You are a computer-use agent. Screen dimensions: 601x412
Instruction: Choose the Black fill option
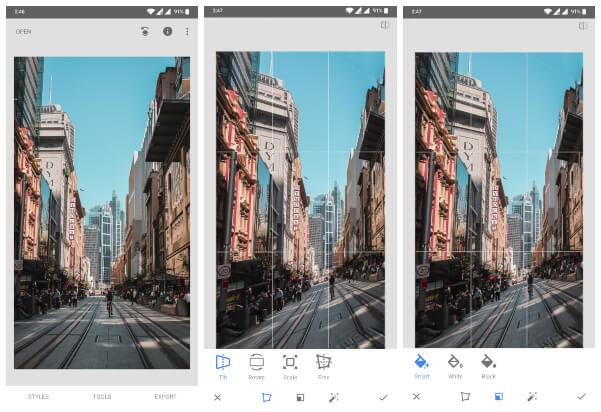[489, 367]
